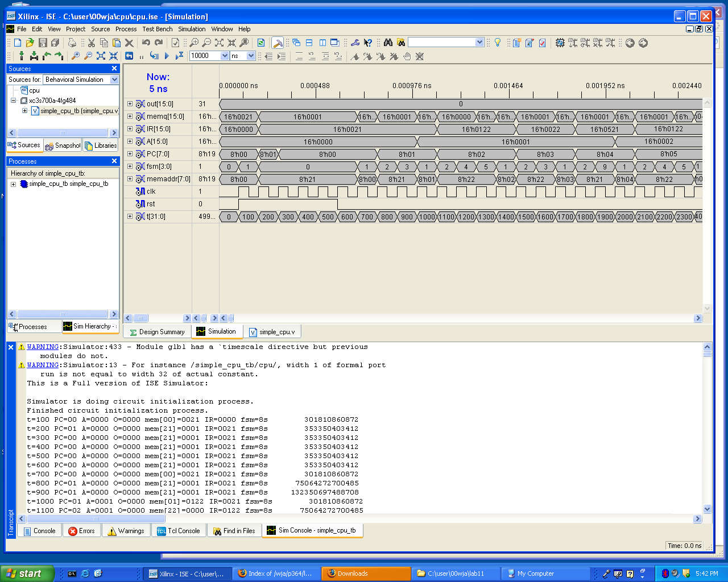The image size is (728, 582).
Task: Click the hand pan tool icon
Action: [407, 56]
